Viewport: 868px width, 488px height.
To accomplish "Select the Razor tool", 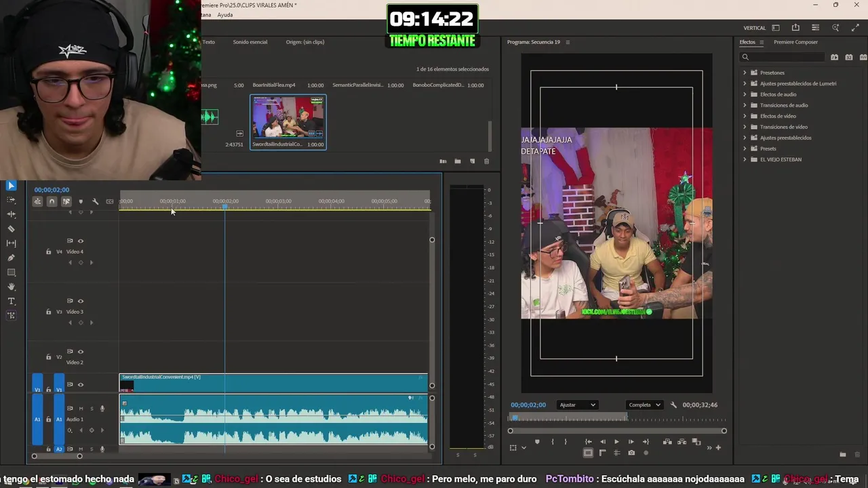I will [11, 229].
